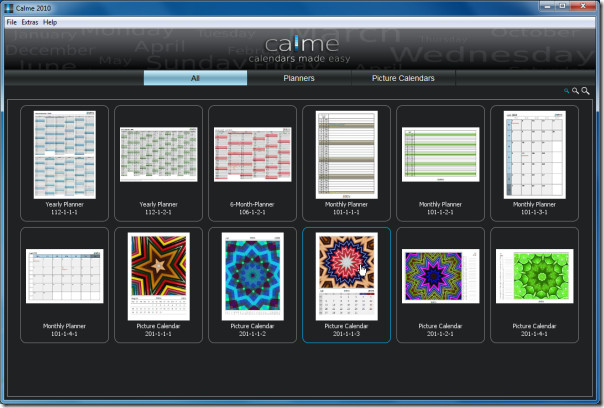This screenshot has width=604, height=408.
Task: Open the Help menu
Action: [50, 22]
